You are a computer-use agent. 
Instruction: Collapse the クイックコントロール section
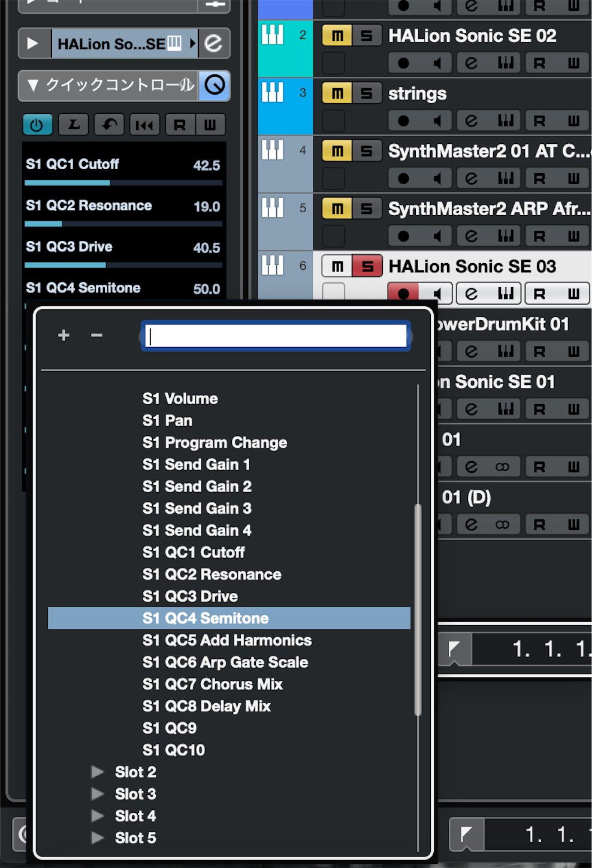click(x=34, y=86)
